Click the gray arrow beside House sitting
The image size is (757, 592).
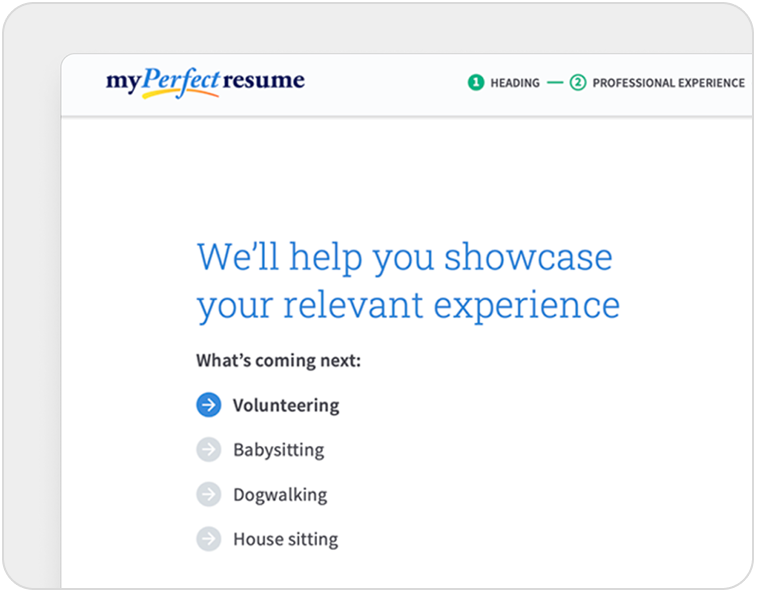[x=209, y=539]
